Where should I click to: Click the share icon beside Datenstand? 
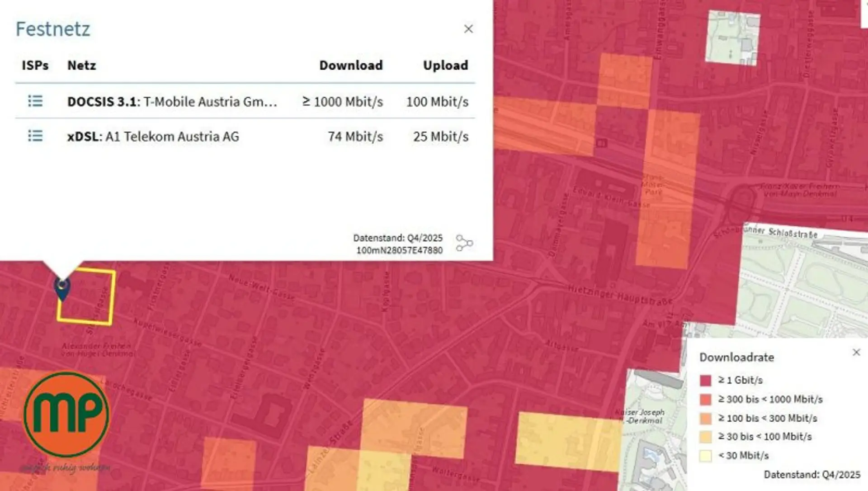464,243
